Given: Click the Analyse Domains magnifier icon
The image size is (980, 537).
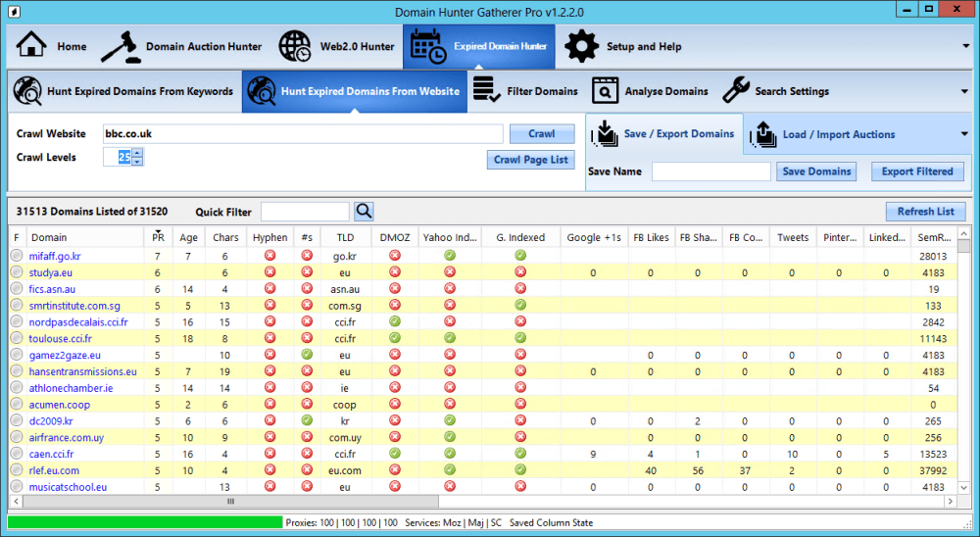Looking at the screenshot, I should [x=605, y=91].
